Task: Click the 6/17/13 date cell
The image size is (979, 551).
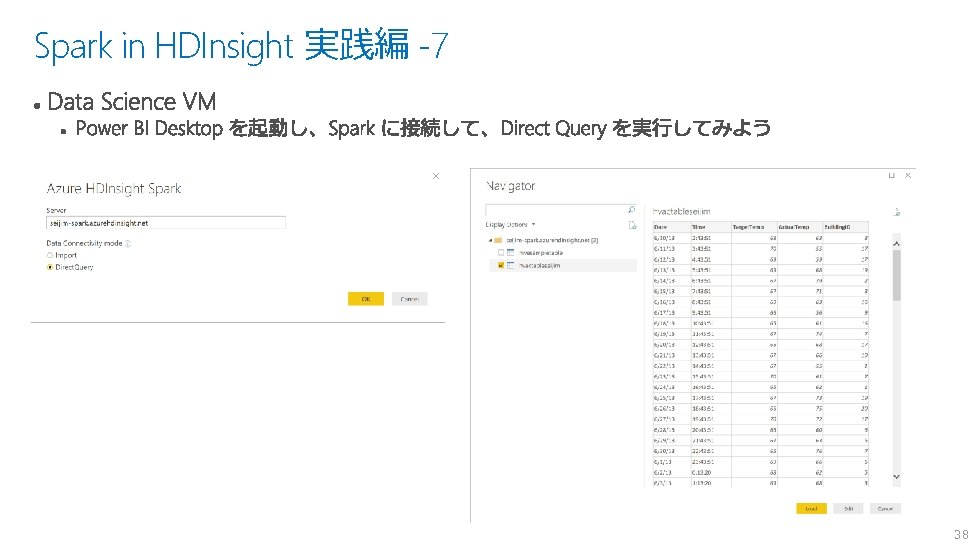Action: click(671, 313)
